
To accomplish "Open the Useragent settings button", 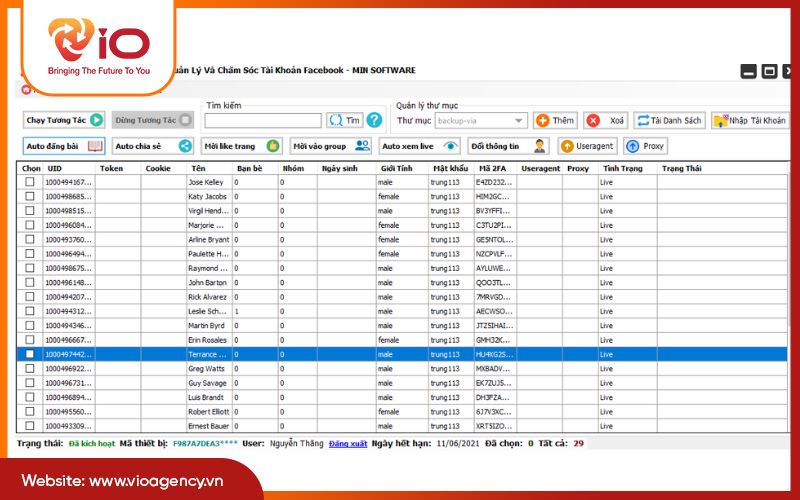I will coord(588,146).
